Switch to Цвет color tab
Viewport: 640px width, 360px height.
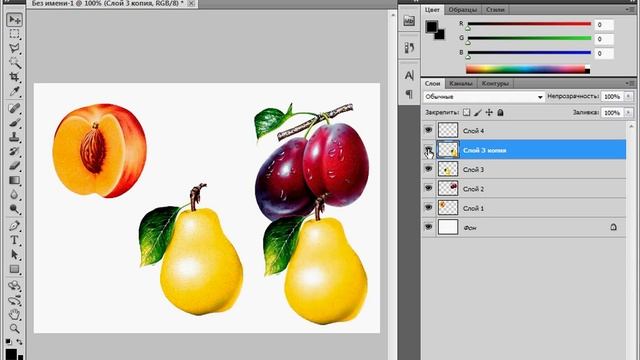pyautogui.click(x=432, y=9)
